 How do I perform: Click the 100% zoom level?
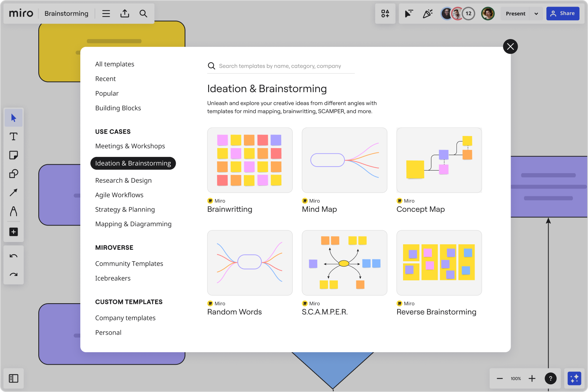point(516,378)
